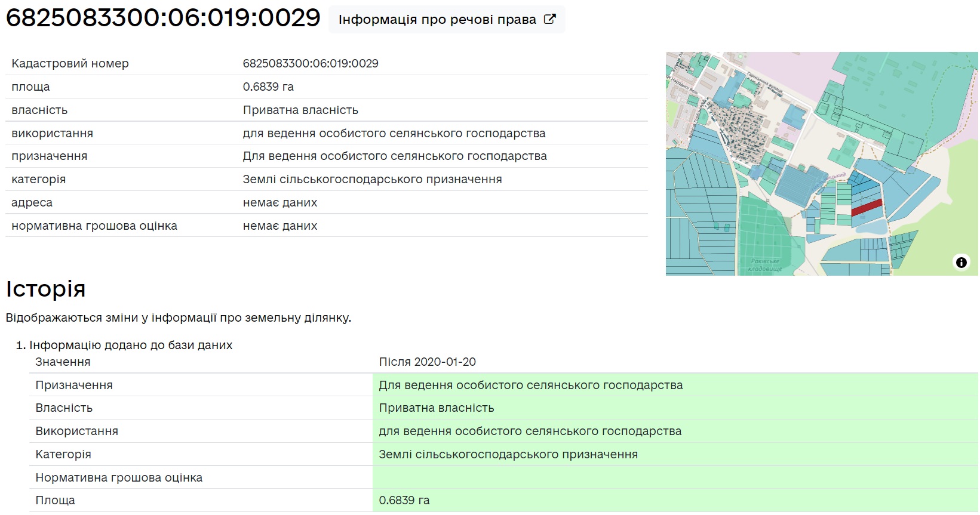Click the large cadastral number page heading
The width and height of the screenshot is (980, 515).
[x=163, y=18]
